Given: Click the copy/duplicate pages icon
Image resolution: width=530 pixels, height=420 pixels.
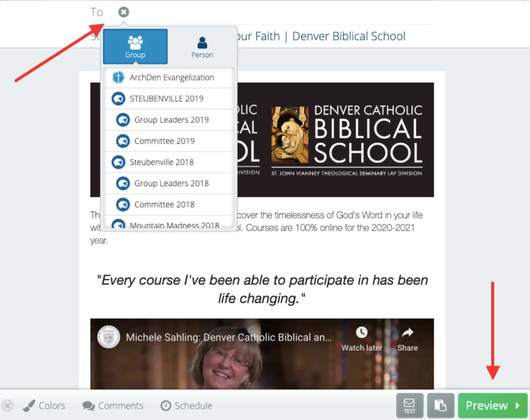Looking at the screenshot, I should click(x=441, y=406).
